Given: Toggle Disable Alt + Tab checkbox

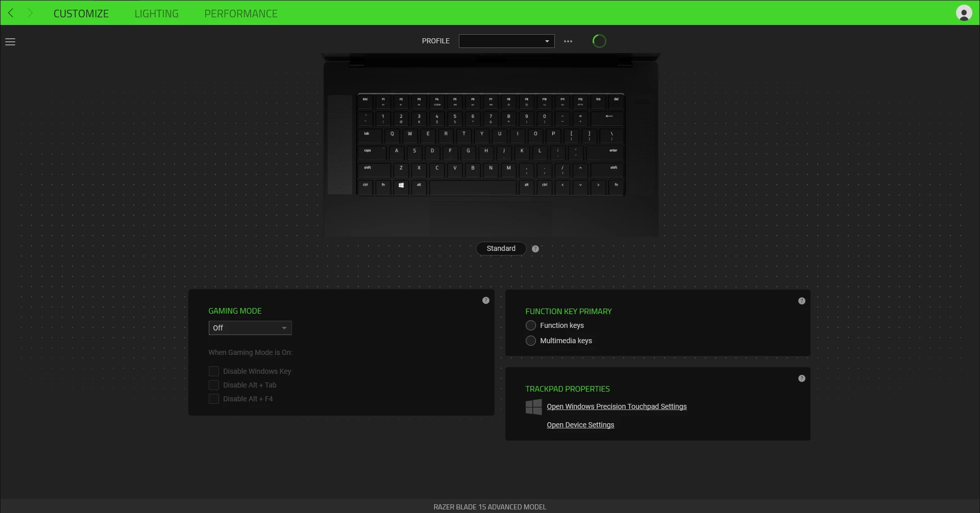Looking at the screenshot, I should click(x=214, y=385).
